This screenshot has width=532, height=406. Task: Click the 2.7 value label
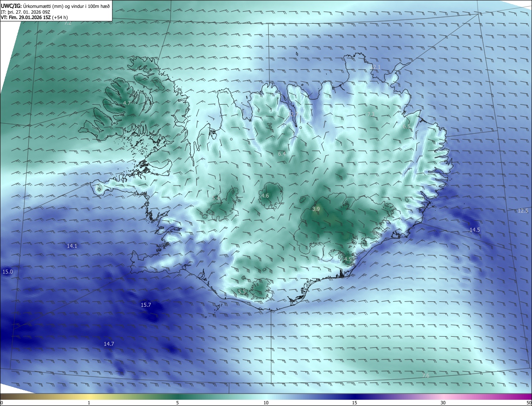(x=294, y=114)
